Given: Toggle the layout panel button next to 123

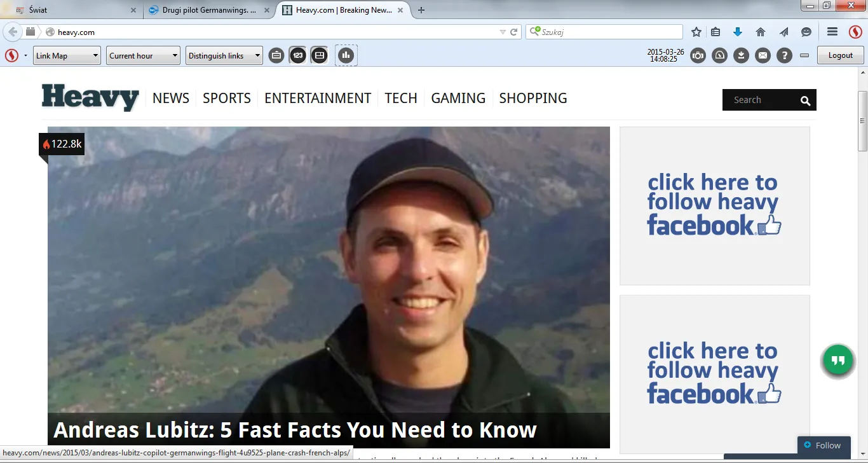Looking at the screenshot, I should click(320, 55).
